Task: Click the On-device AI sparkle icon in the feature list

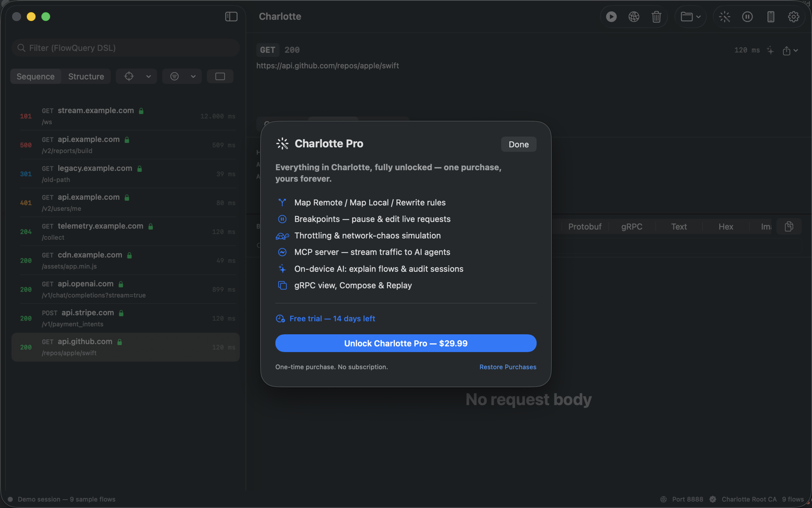Action: (282, 269)
